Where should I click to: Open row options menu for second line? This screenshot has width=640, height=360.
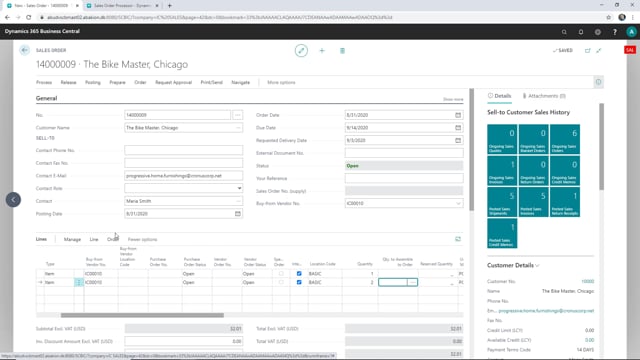coord(79,282)
